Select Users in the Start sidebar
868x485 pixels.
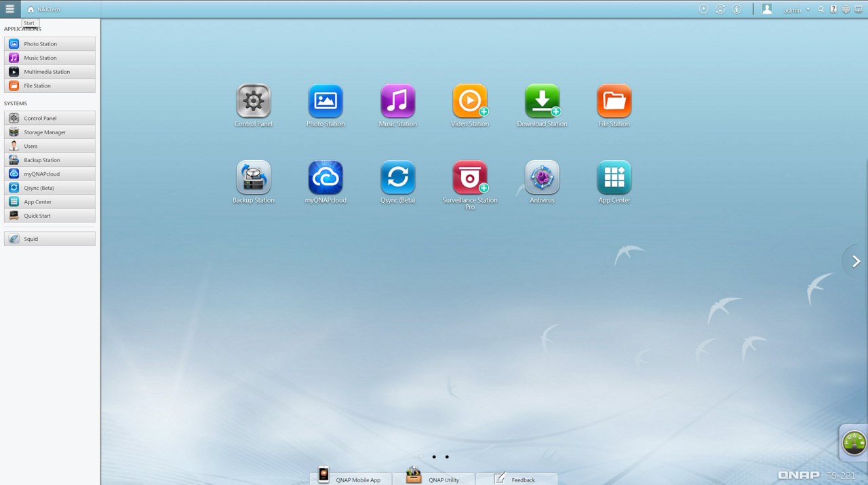pyautogui.click(x=50, y=146)
